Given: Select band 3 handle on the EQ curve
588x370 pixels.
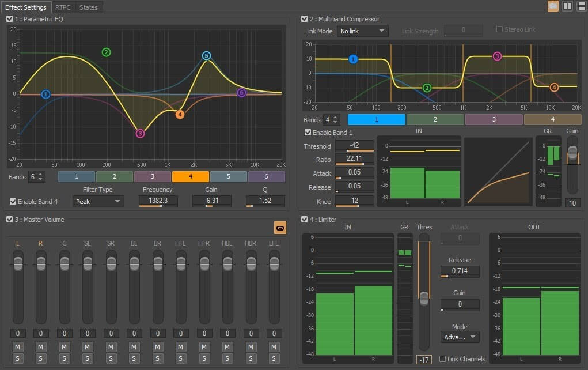Looking at the screenshot, I should 139,133.
